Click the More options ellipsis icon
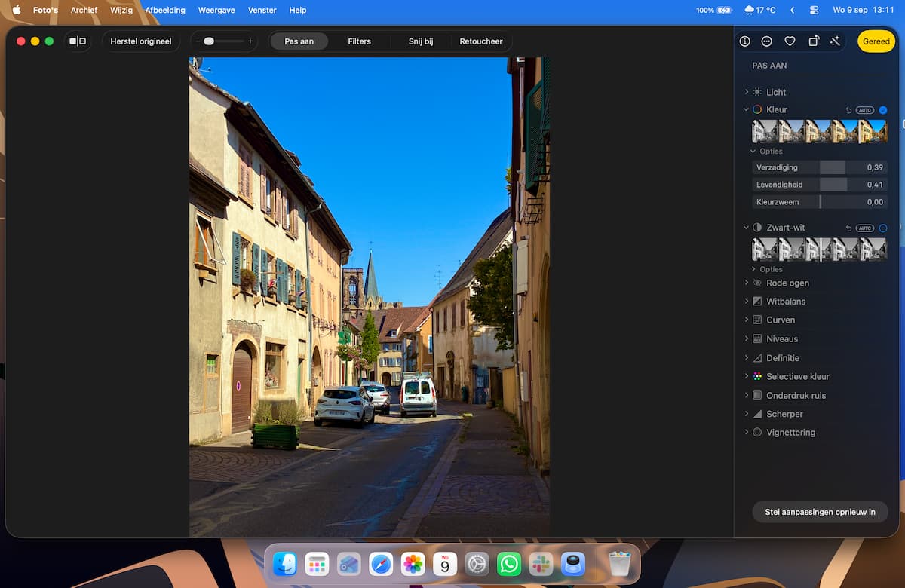Viewport: 905px width, 588px height. click(x=767, y=41)
